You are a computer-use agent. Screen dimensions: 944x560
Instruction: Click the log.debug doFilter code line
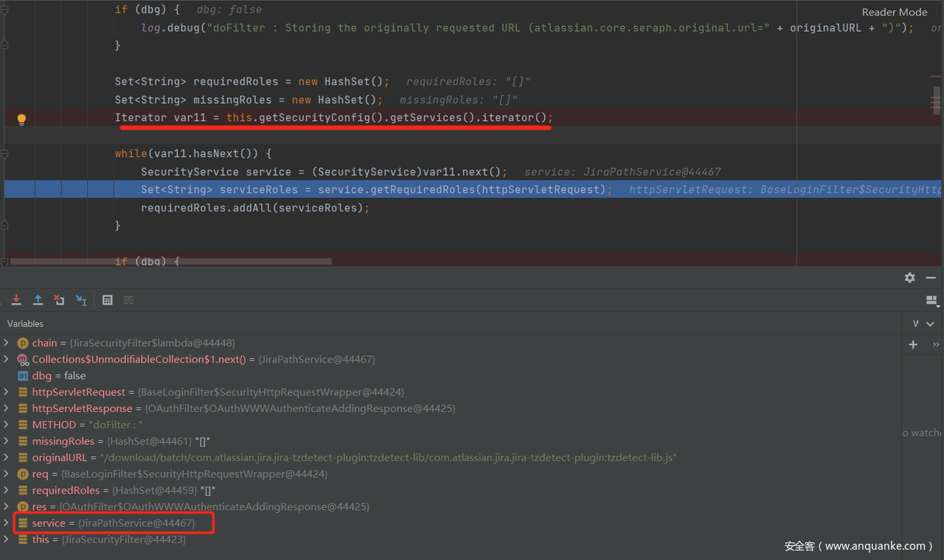point(527,28)
